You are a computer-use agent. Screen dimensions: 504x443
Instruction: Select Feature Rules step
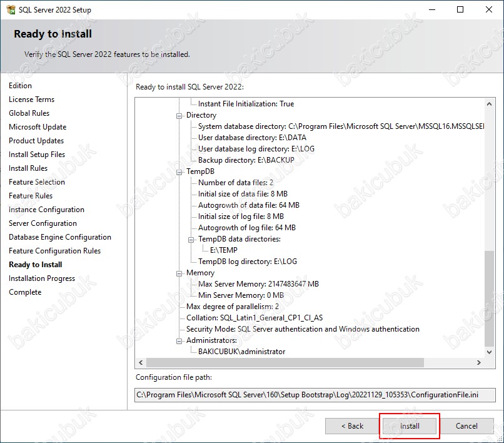31,196
